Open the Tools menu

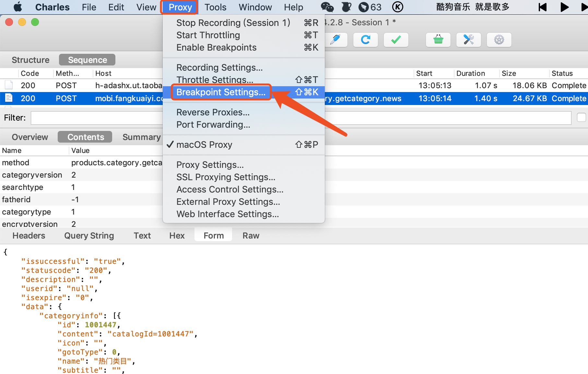pyautogui.click(x=215, y=7)
